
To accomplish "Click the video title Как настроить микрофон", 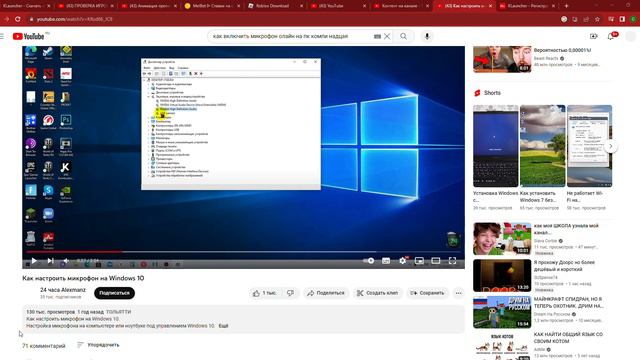I will [83, 278].
